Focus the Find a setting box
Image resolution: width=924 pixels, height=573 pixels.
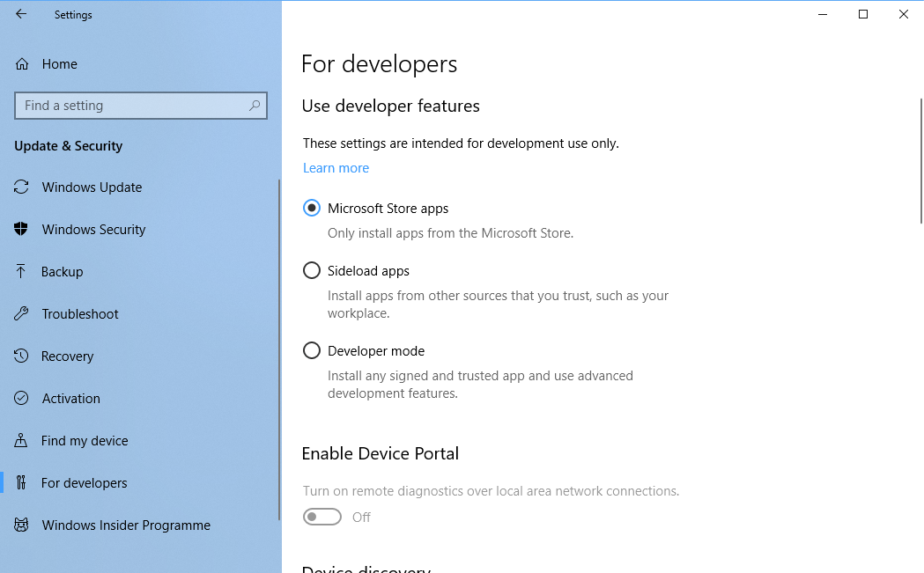pyautogui.click(x=141, y=106)
